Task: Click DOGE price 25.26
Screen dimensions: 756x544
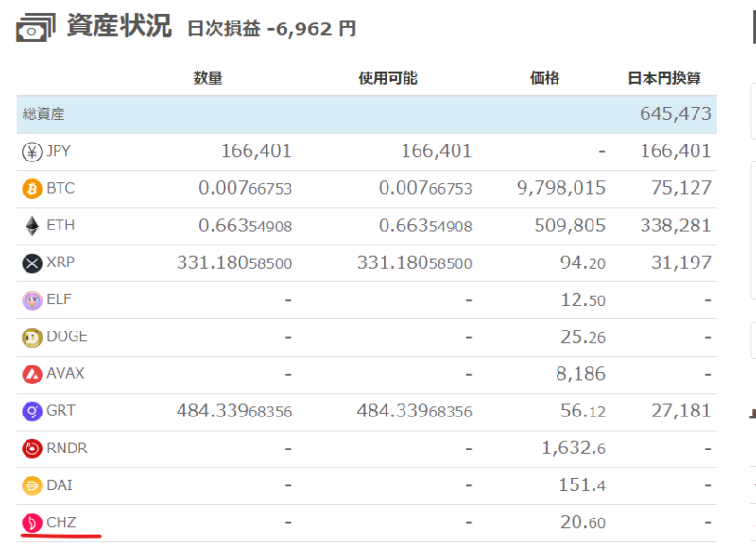Action: click(582, 337)
